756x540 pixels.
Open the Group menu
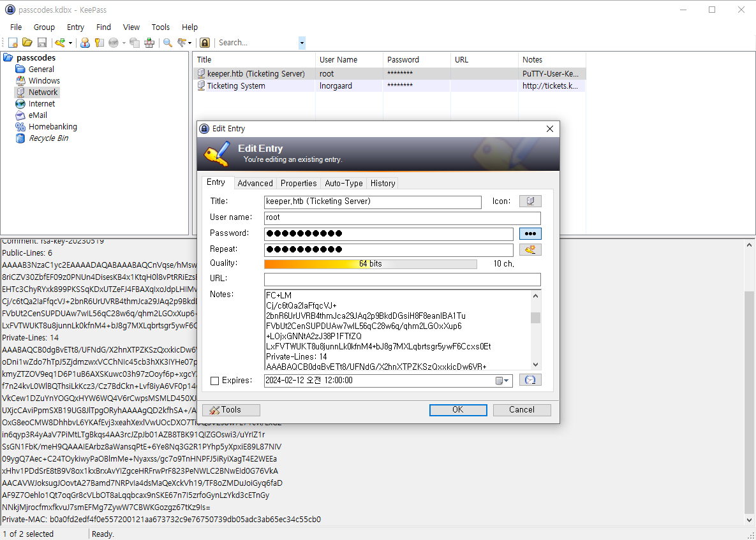point(44,27)
